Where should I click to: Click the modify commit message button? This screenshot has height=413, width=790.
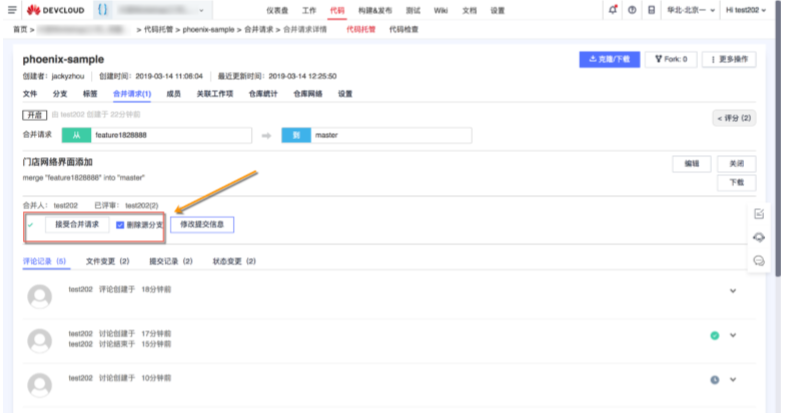202,224
